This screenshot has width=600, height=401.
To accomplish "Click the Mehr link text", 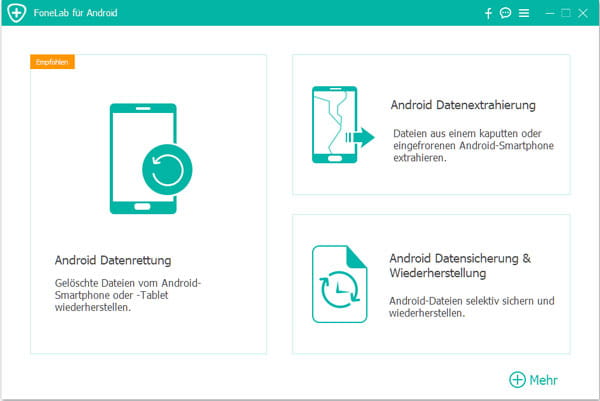I will 545,380.
